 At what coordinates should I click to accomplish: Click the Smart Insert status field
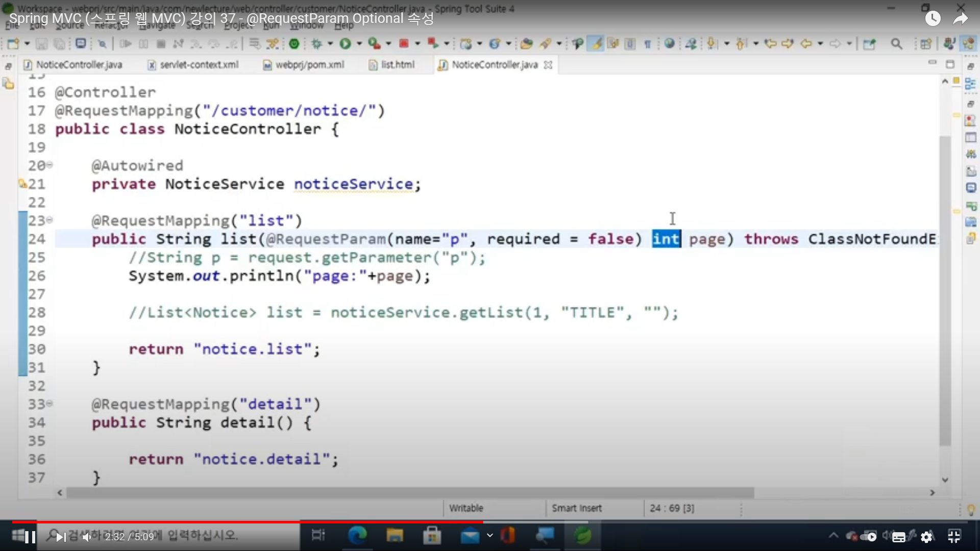pos(577,508)
